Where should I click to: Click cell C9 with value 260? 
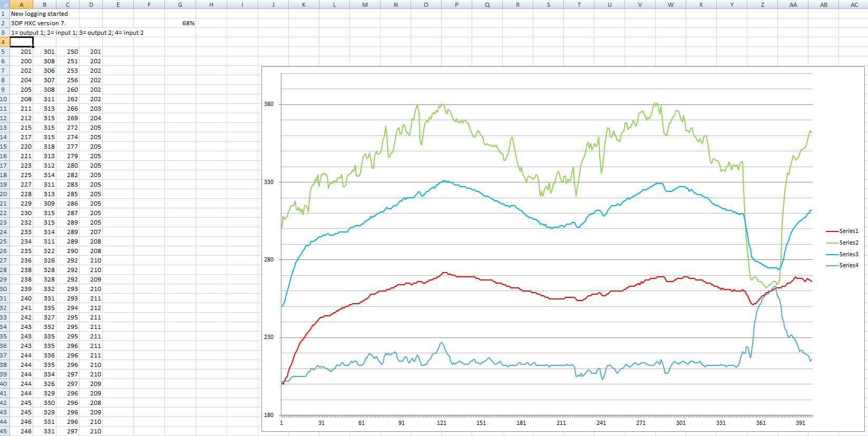pos(69,90)
